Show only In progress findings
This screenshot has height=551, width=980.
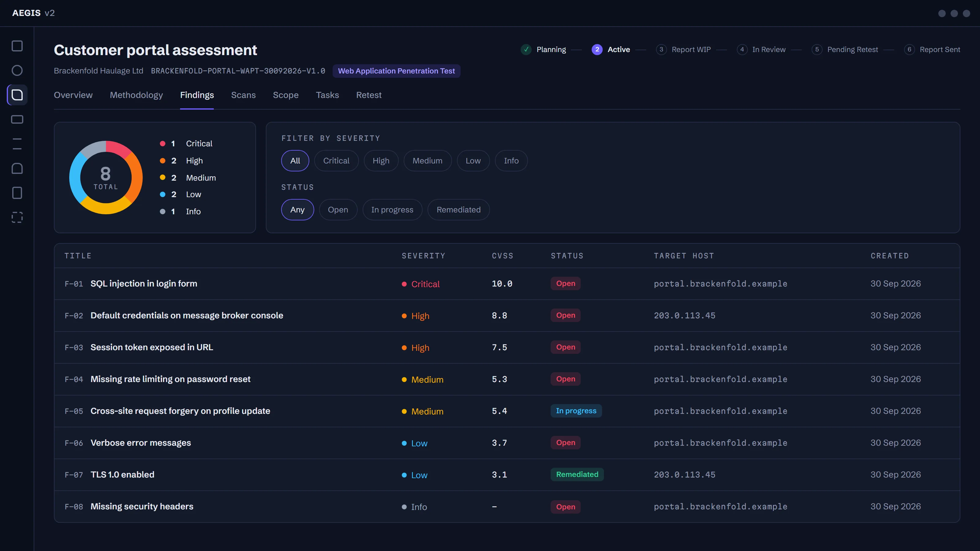[x=392, y=210]
